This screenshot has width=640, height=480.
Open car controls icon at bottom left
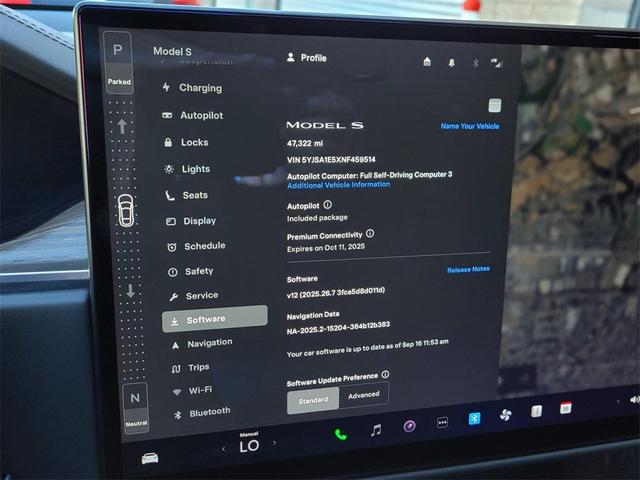(150, 458)
